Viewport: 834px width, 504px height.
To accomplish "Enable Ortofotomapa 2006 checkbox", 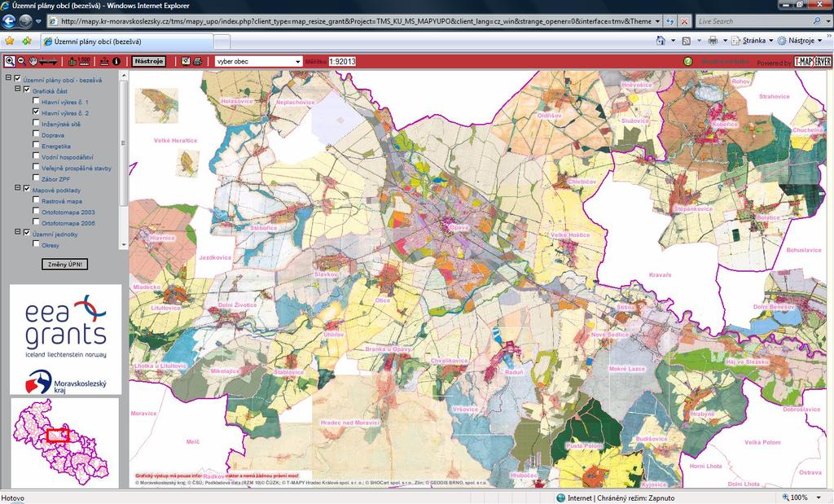I will 36,223.
